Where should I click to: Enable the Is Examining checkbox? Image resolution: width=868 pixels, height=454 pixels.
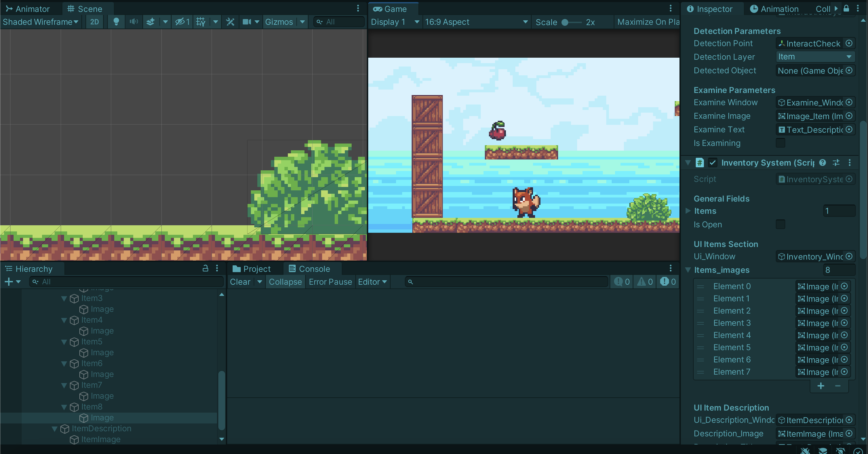tap(780, 143)
